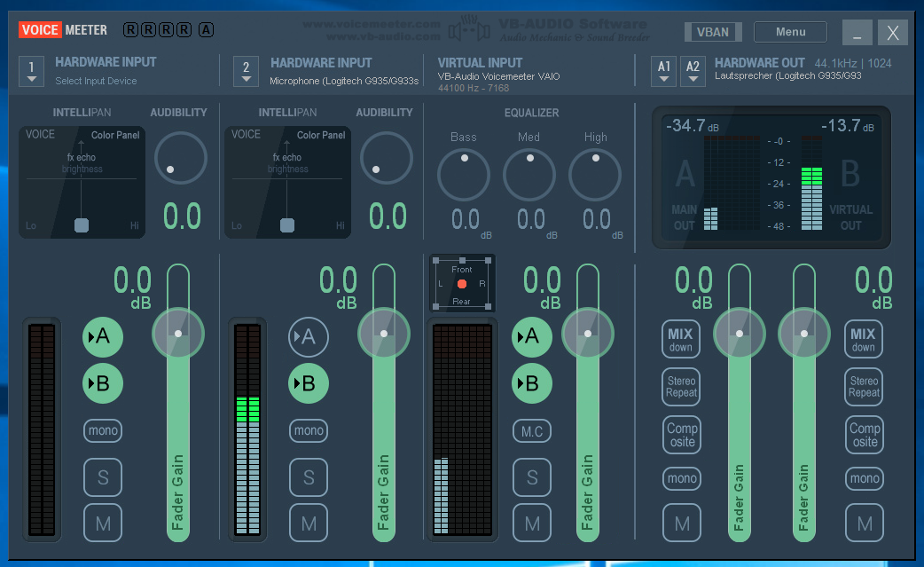Screen dimensions: 924x567
Task: Click the Virtual Out B level meter
Action: tap(811, 184)
